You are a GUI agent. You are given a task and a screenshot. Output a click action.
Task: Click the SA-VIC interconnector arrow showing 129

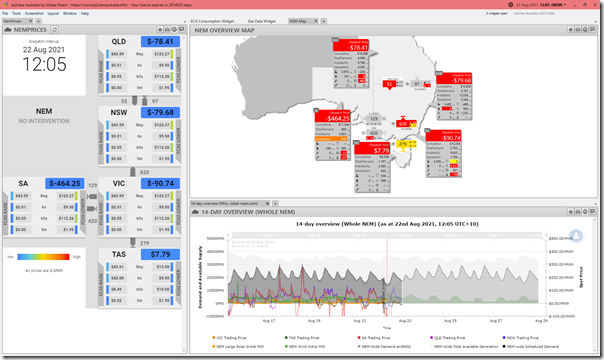(92, 196)
